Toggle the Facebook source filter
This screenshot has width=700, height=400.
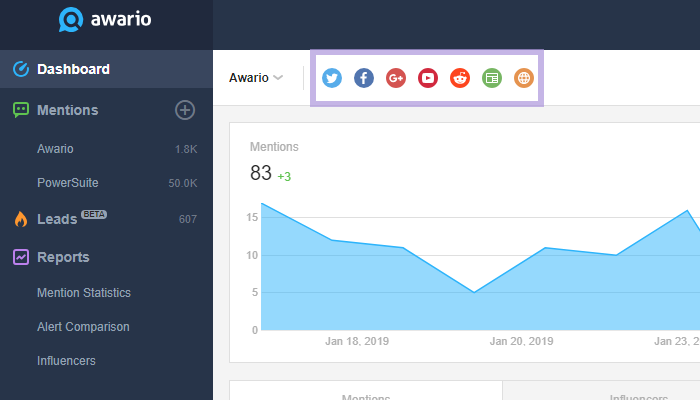click(x=364, y=78)
